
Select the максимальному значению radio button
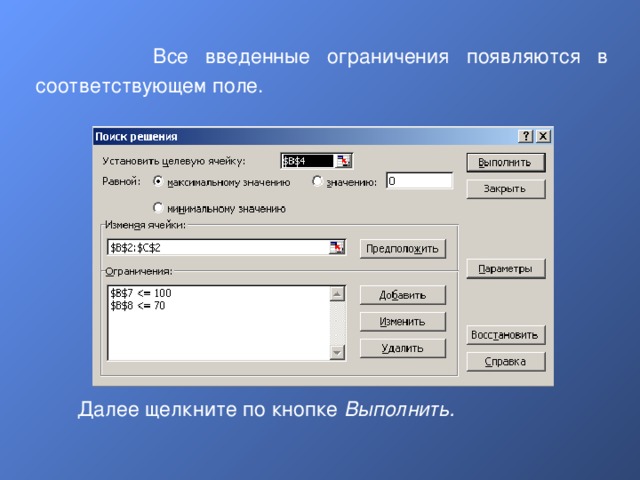click(x=158, y=181)
